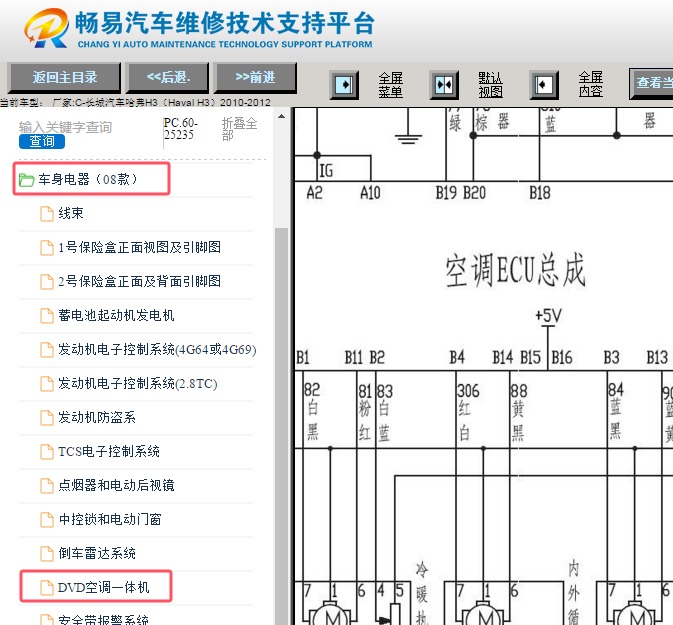Click the PC.60-25235 text

[180, 129]
